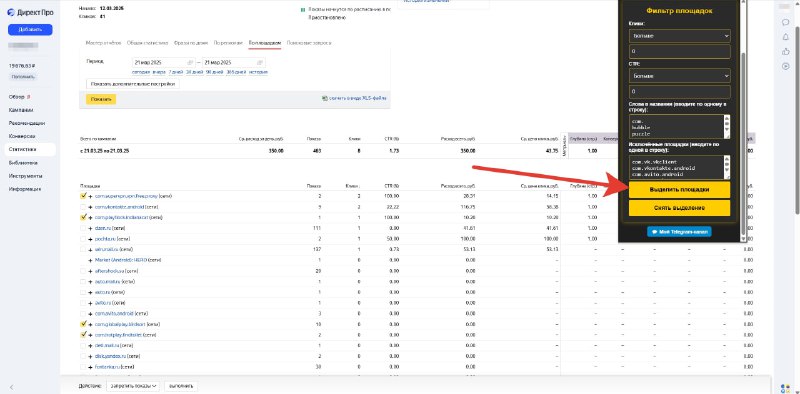Open Библиотека in the left sidebar
The width and height of the screenshot is (800, 394).
point(23,163)
